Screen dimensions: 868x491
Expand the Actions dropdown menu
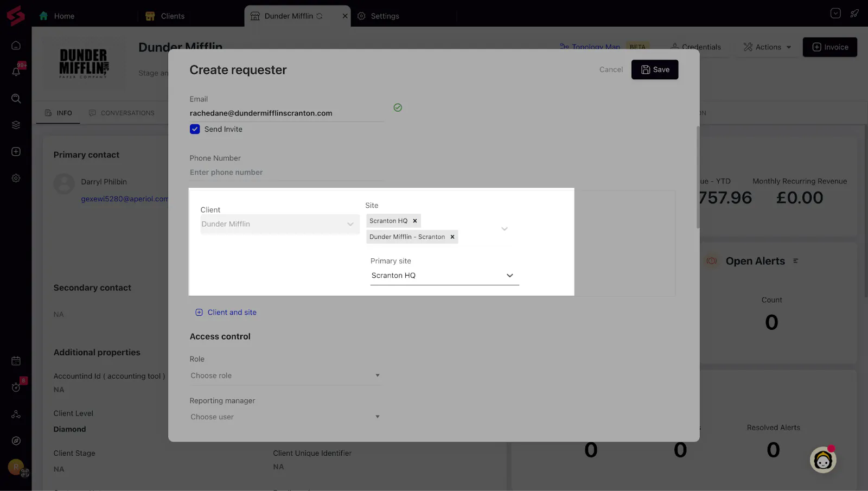[767, 47]
